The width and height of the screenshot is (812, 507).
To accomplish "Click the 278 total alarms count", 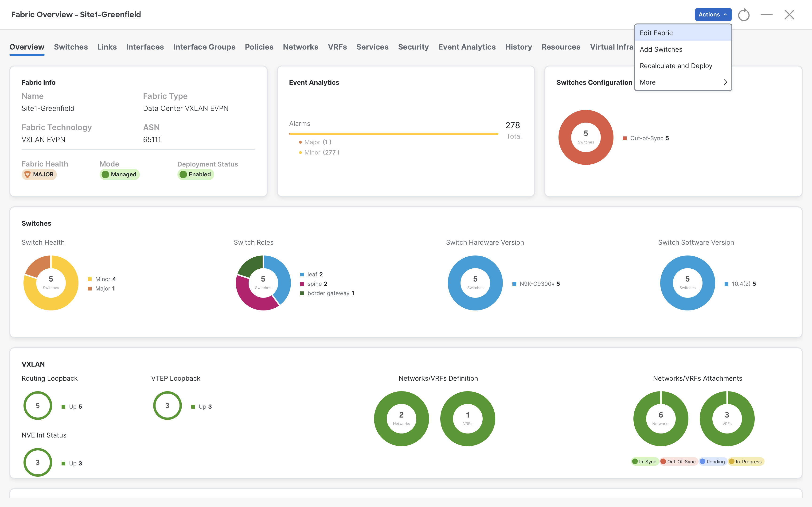I will pyautogui.click(x=512, y=125).
